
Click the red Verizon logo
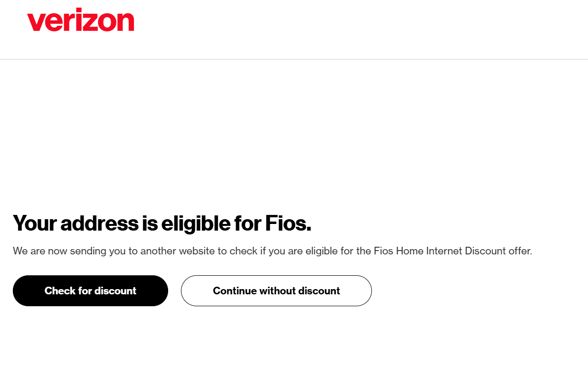coord(81,20)
